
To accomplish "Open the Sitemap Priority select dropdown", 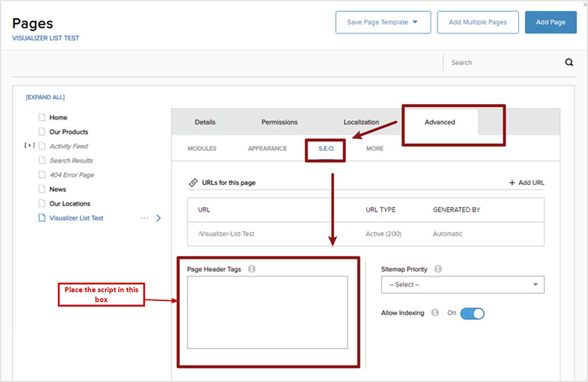I will pos(462,285).
